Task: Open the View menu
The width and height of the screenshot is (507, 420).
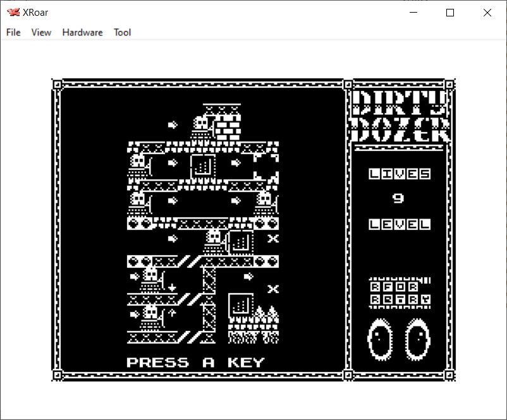Action: pyautogui.click(x=41, y=32)
